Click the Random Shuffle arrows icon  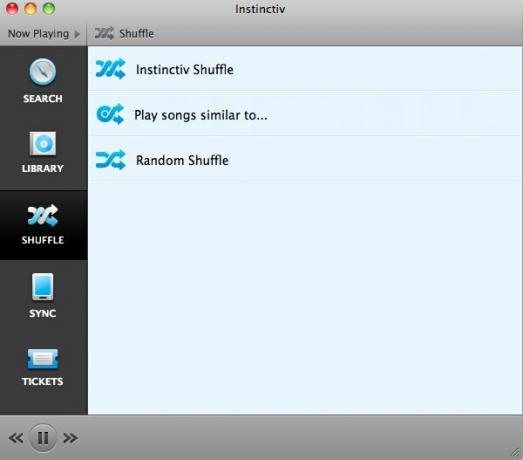click(x=111, y=160)
